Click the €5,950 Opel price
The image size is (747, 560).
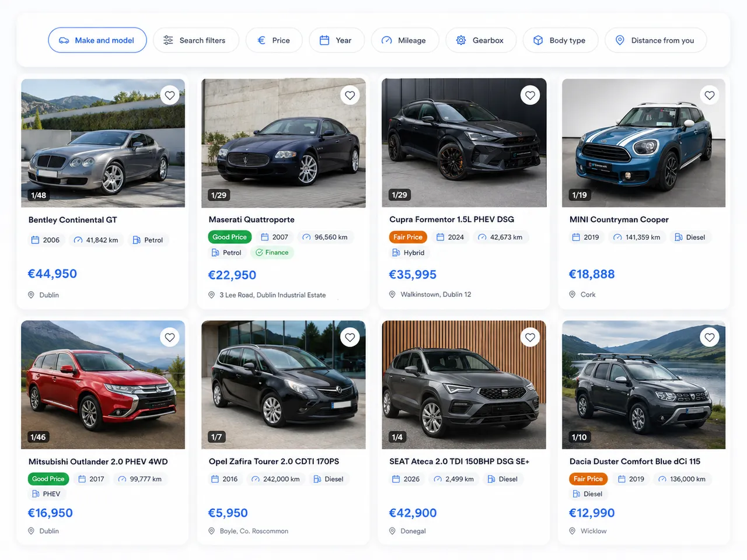coord(228,513)
